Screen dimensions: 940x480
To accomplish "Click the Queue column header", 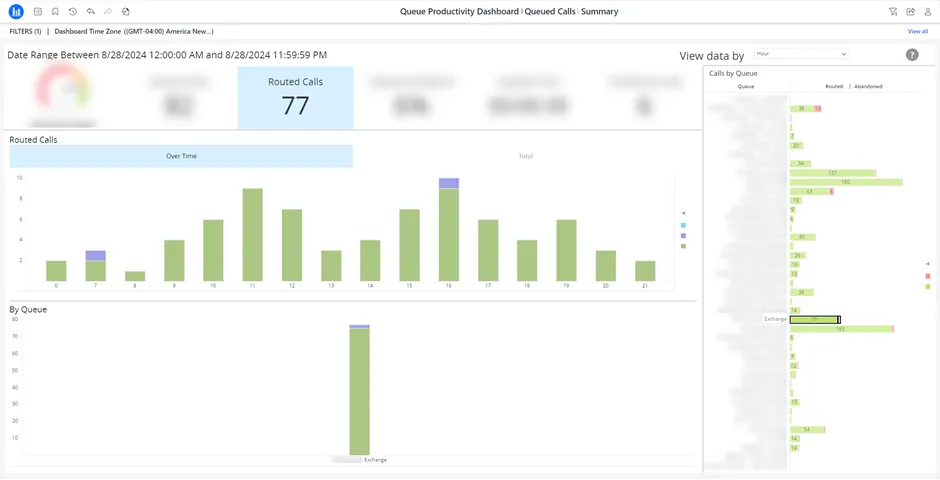I will tap(746, 86).
